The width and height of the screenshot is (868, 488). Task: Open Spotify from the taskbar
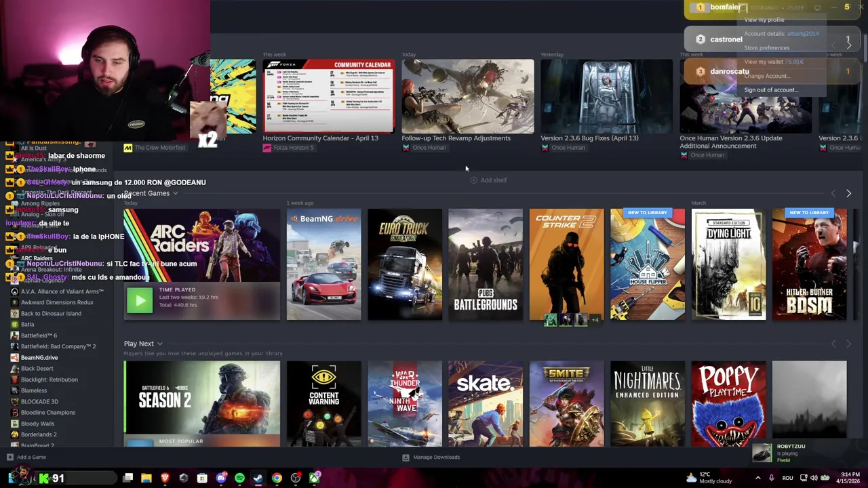click(x=239, y=479)
